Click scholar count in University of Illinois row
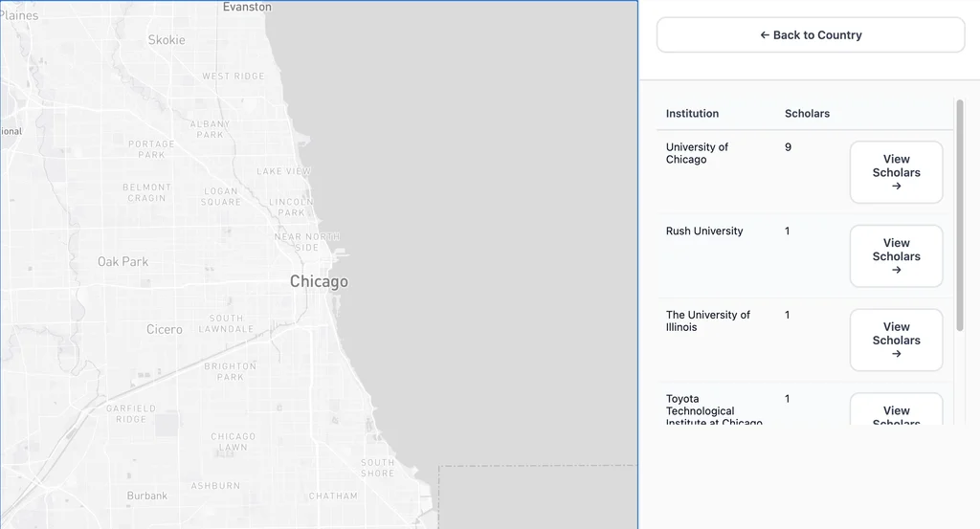The width and height of the screenshot is (980, 529). click(788, 315)
